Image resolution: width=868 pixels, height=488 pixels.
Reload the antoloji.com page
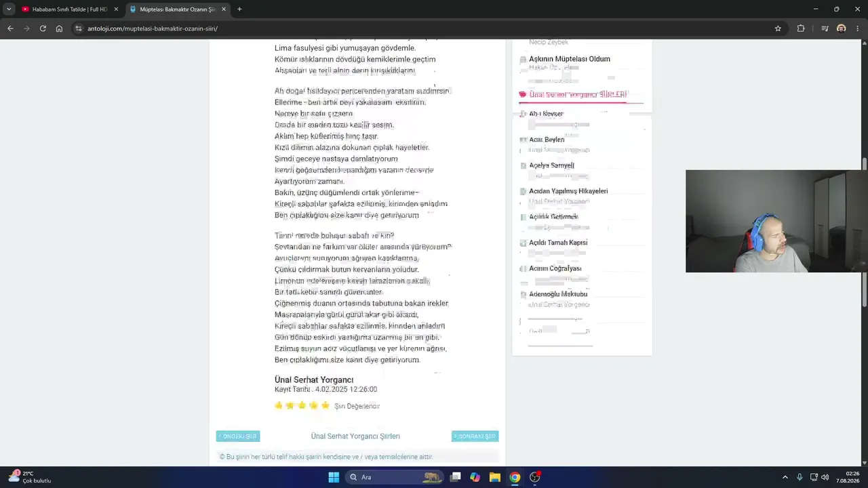point(43,28)
